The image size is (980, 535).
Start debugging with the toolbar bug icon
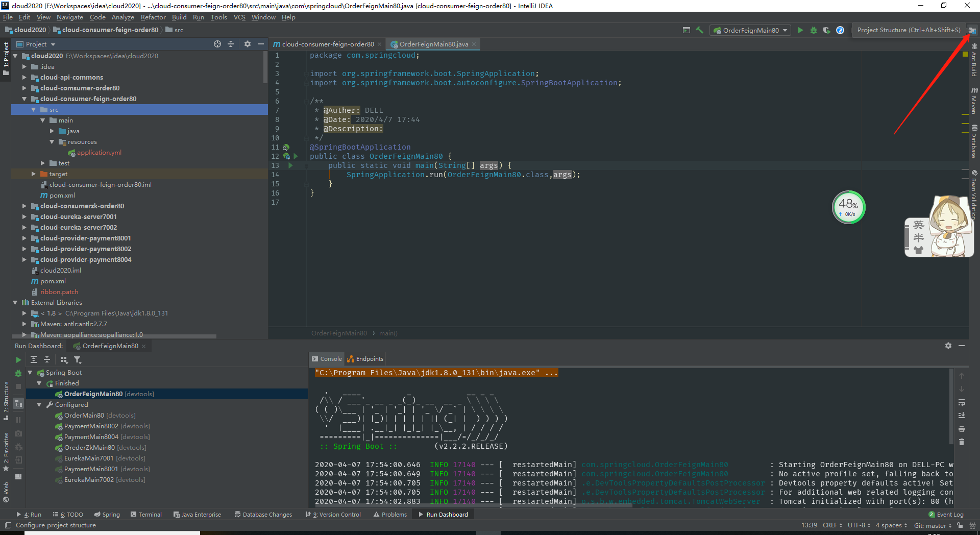(x=814, y=30)
